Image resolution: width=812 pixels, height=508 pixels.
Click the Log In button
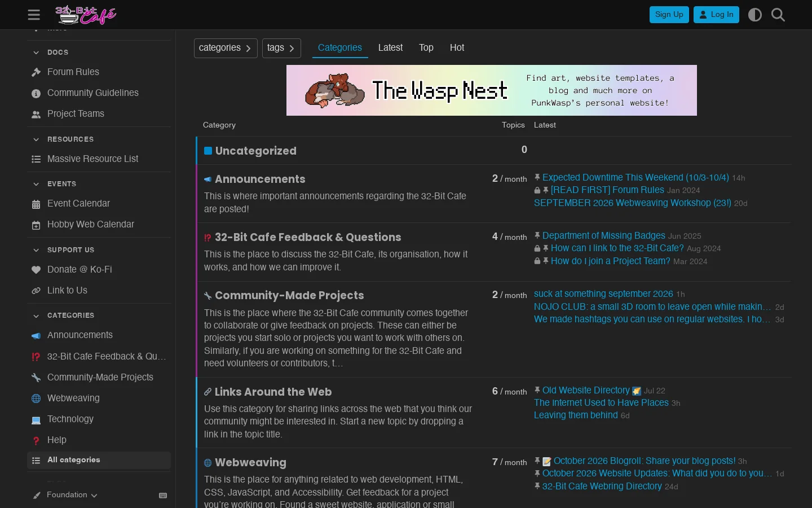716,15
